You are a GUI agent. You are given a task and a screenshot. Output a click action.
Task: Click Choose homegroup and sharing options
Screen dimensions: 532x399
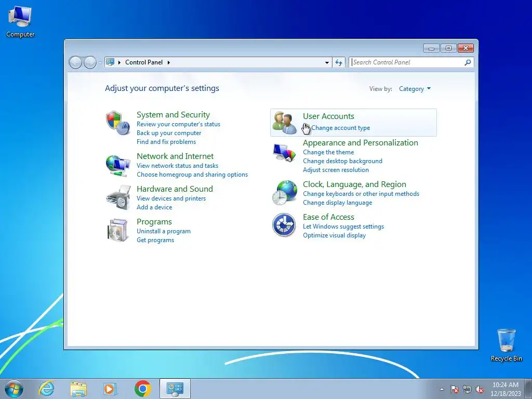192,175
